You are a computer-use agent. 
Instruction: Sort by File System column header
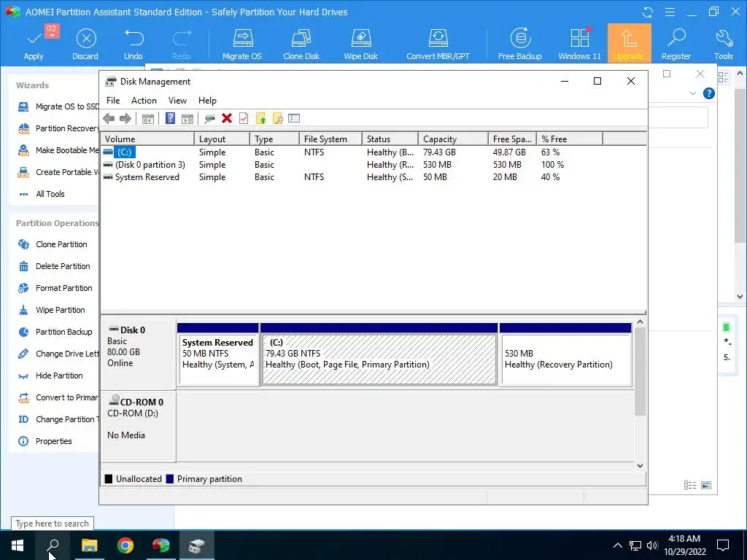pyautogui.click(x=330, y=139)
